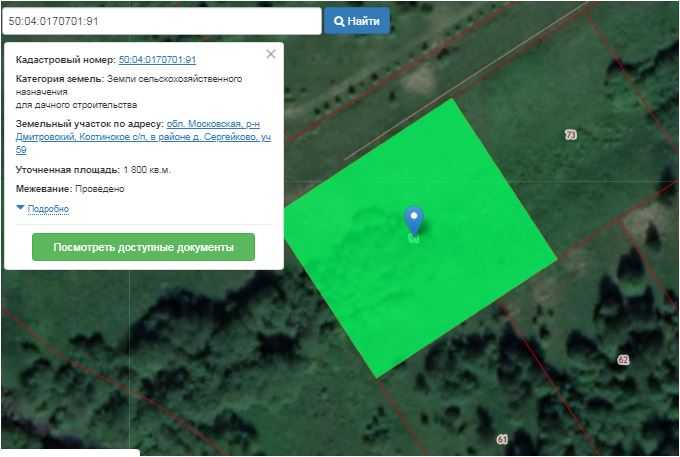Expand the Подробно details section

point(49,209)
